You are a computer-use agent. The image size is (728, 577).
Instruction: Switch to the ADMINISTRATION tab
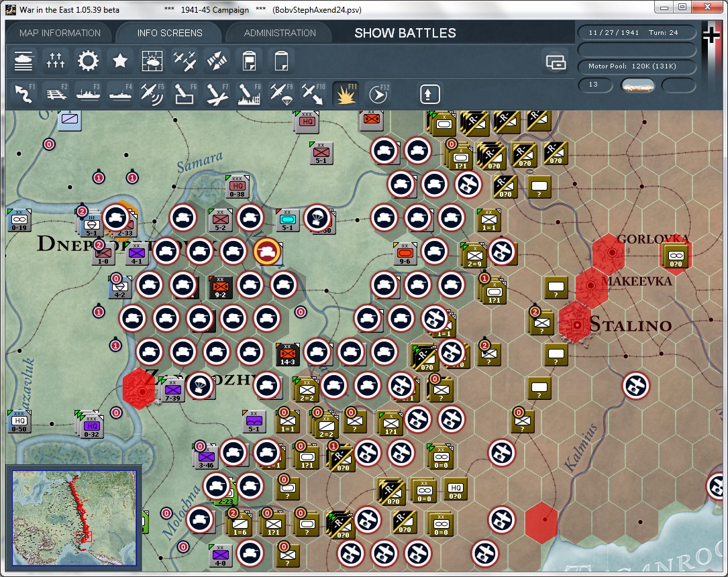click(x=280, y=33)
